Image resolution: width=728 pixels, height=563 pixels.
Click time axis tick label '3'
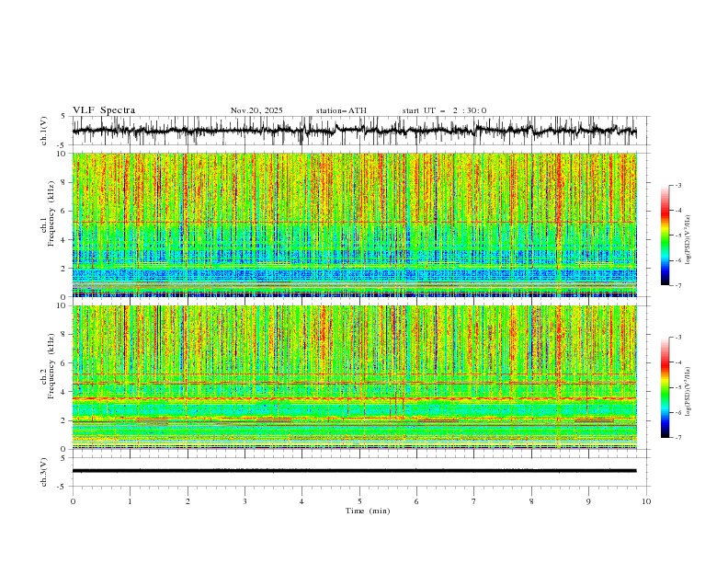(x=245, y=501)
